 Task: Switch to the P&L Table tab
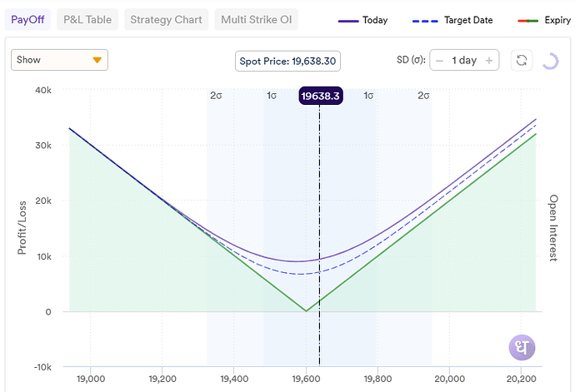[87, 19]
